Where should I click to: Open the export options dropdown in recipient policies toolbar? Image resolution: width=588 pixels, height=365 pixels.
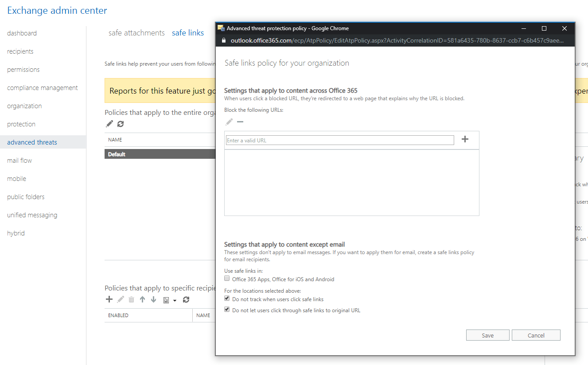point(170,300)
